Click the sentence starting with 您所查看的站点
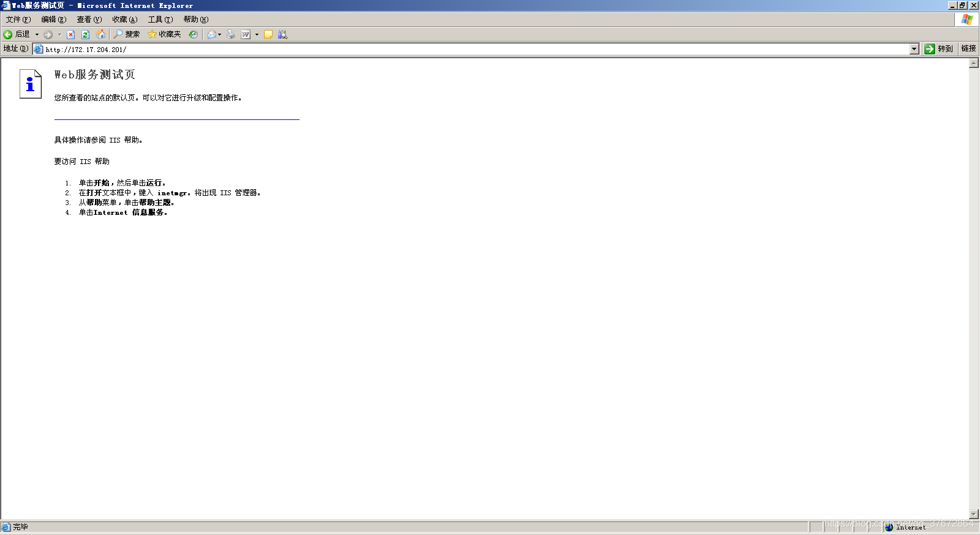980x535 pixels. click(148, 98)
